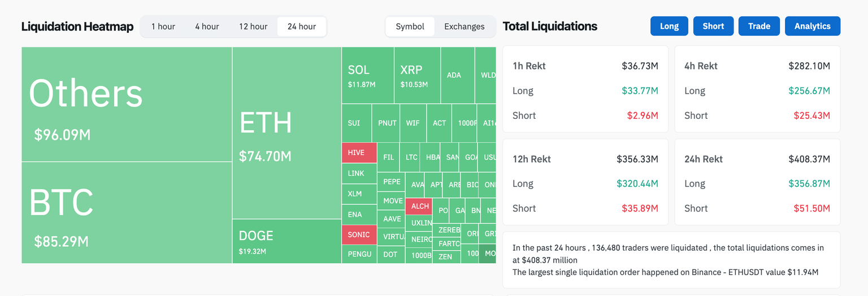Click the SOL $11.87M heatmap cell
Screen dimensions: 868x296
pos(367,75)
